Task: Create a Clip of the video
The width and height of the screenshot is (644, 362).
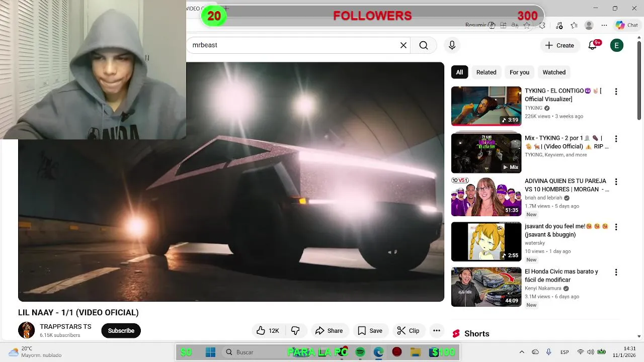Action: (408, 330)
